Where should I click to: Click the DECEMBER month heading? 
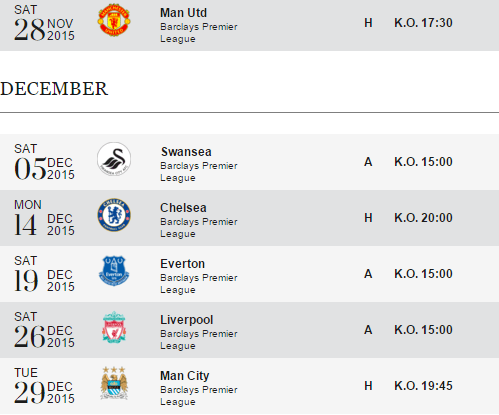point(54,89)
